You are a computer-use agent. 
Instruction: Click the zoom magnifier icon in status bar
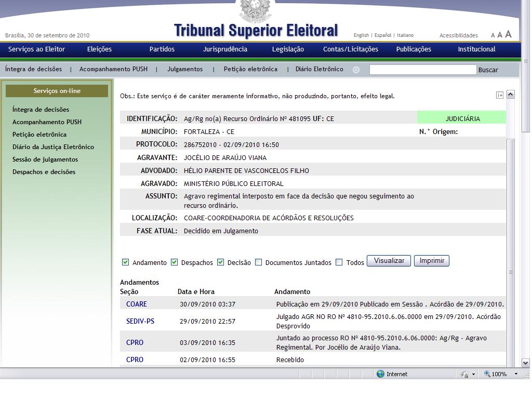[x=487, y=374]
